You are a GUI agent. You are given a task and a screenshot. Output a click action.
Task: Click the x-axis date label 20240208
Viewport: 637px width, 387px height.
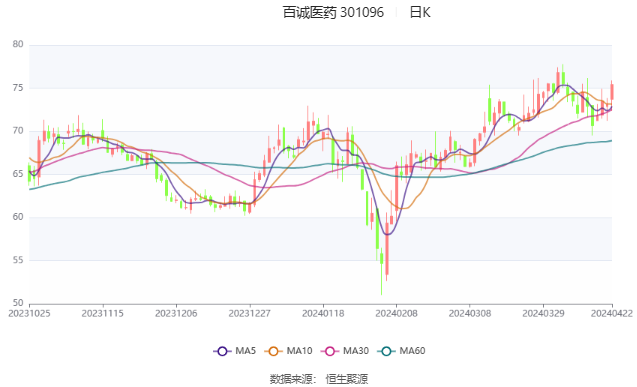(x=396, y=313)
